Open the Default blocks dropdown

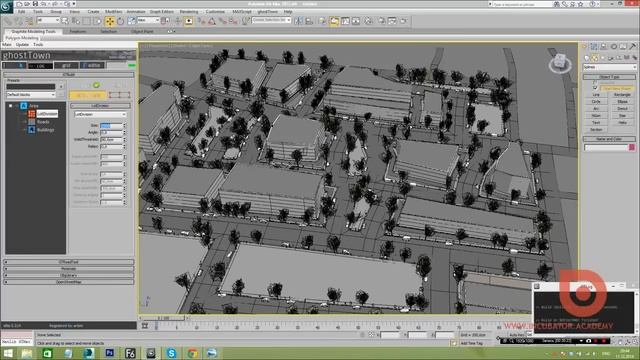tap(31, 95)
